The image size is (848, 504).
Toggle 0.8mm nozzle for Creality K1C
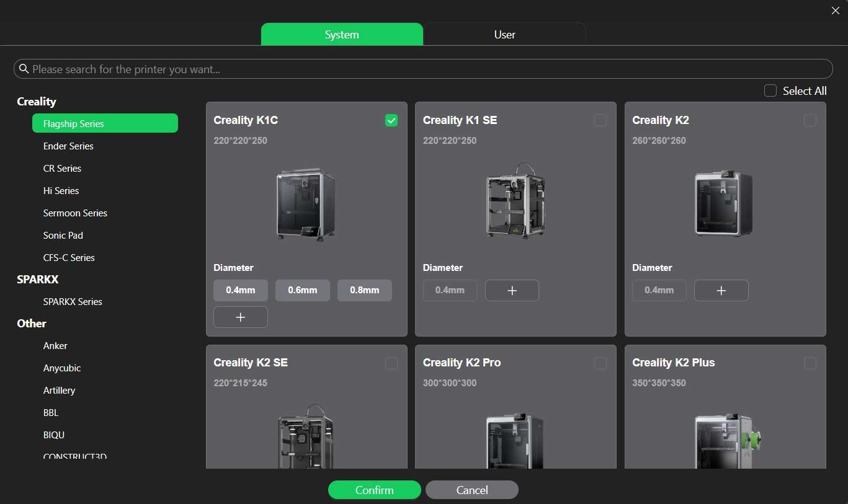click(x=365, y=290)
